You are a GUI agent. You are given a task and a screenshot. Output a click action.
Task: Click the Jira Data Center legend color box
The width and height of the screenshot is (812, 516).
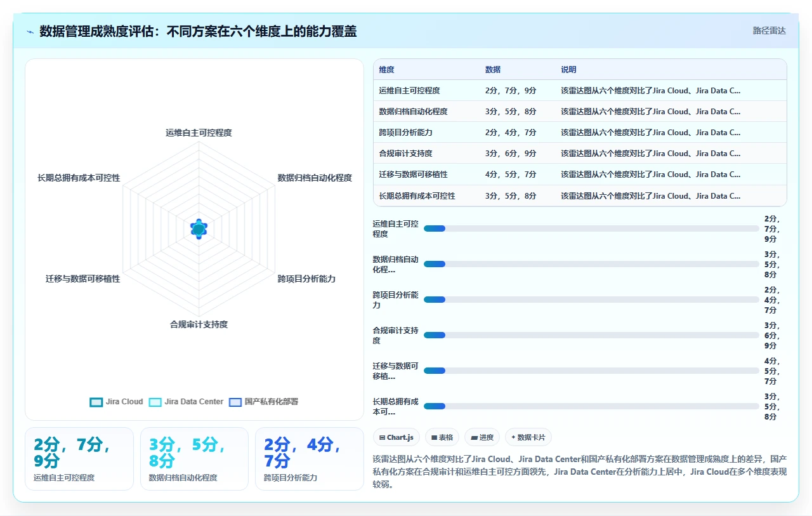coord(155,402)
